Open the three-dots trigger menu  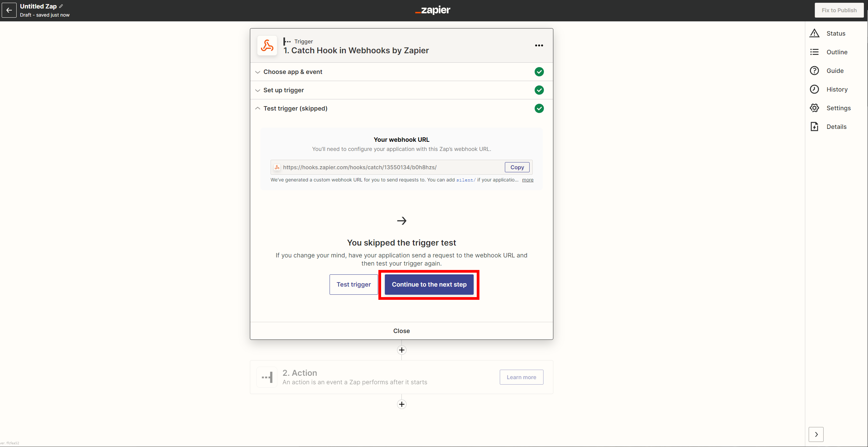pos(539,45)
